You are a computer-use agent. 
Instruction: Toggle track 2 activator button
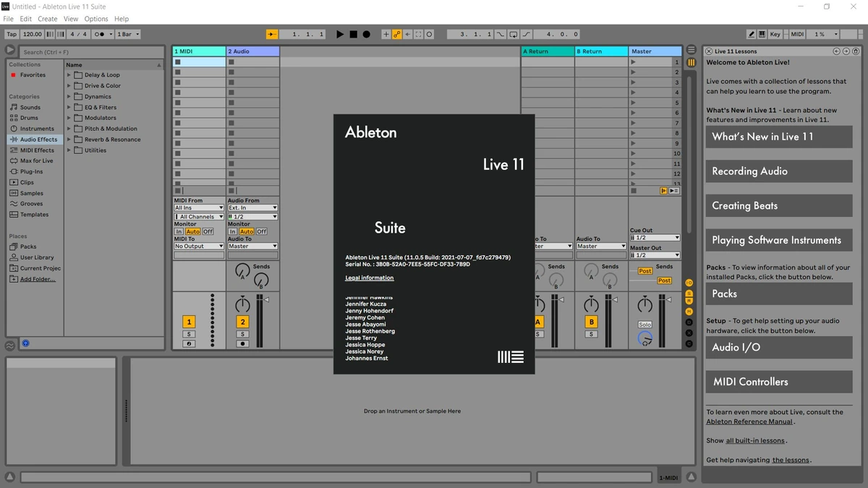point(242,322)
